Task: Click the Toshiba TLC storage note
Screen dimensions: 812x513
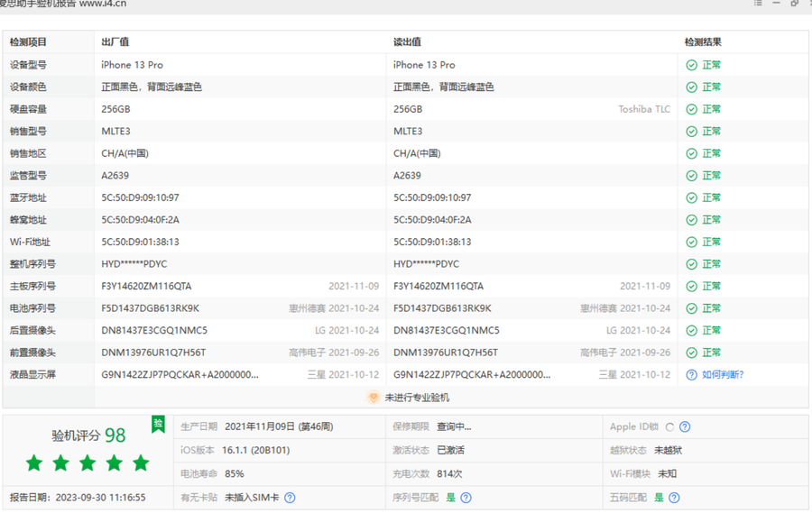Action: click(644, 109)
